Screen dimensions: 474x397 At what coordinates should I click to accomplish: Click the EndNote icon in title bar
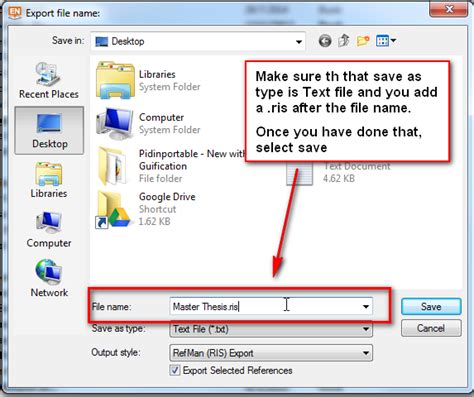pyautogui.click(x=15, y=12)
